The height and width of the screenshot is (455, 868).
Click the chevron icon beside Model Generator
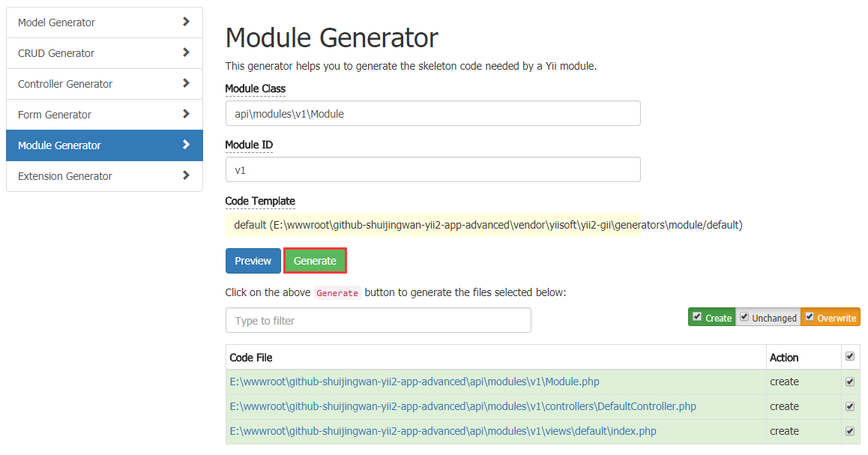(x=186, y=22)
